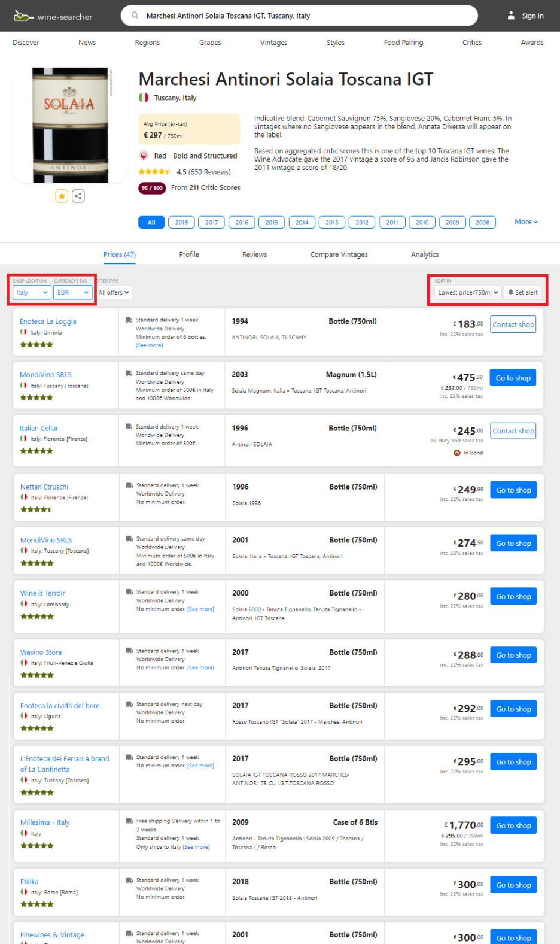The width and height of the screenshot is (560, 944).
Task: Click the share icon under bottle
Action: (x=78, y=196)
